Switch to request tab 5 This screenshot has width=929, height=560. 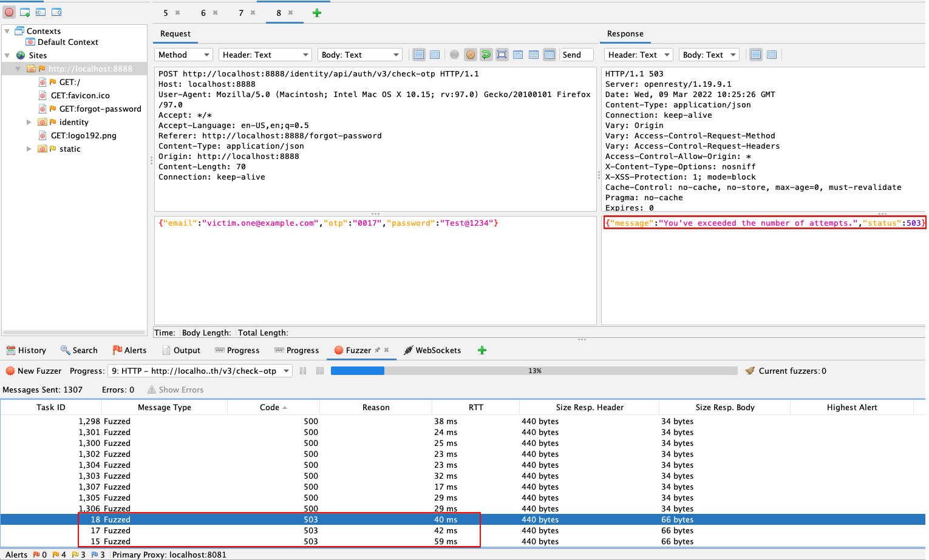[x=166, y=13]
